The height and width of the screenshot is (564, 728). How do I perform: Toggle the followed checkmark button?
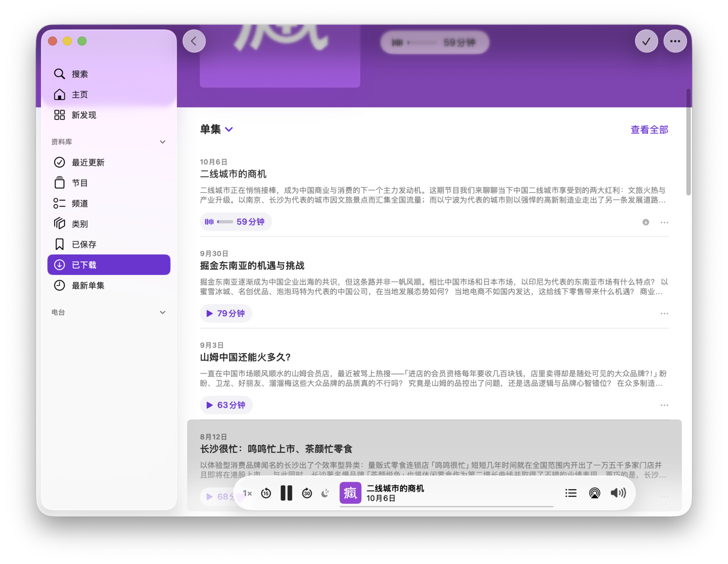[646, 41]
